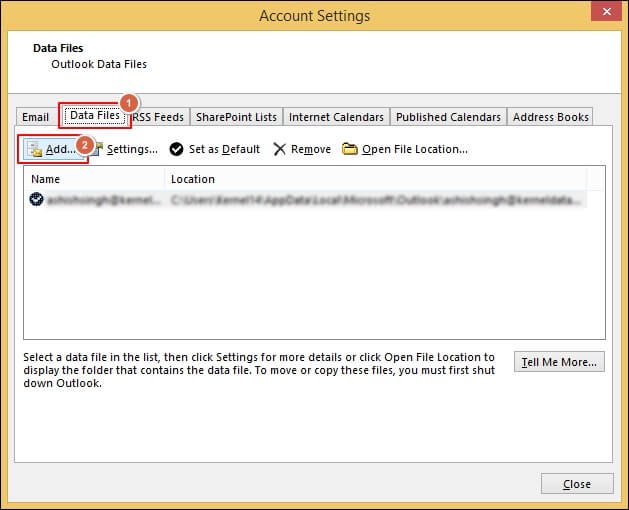The width and height of the screenshot is (629, 510).
Task: Close the Account Settings window with X
Action: coord(607,12)
